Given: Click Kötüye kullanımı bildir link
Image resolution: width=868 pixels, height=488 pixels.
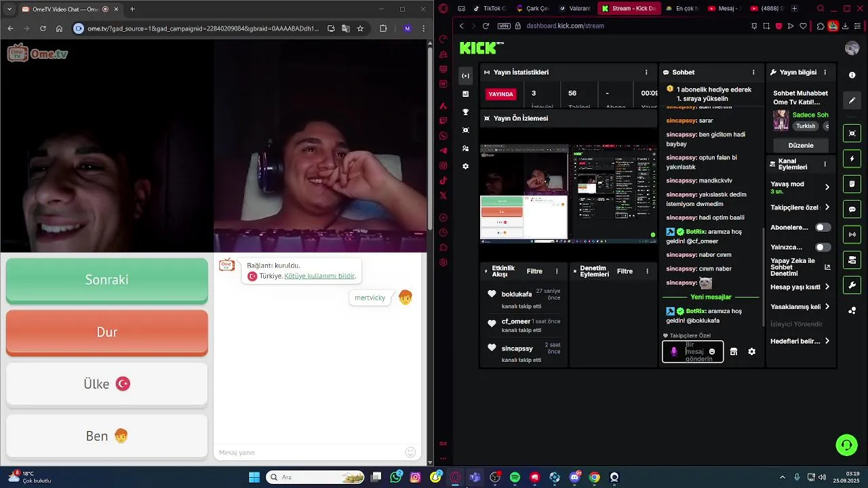Looking at the screenshot, I should [319, 276].
